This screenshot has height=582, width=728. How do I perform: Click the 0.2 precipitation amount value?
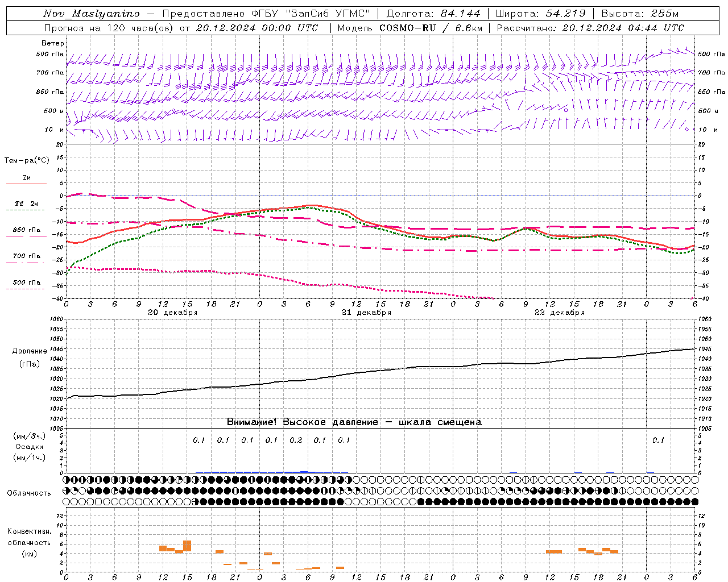click(296, 440)
